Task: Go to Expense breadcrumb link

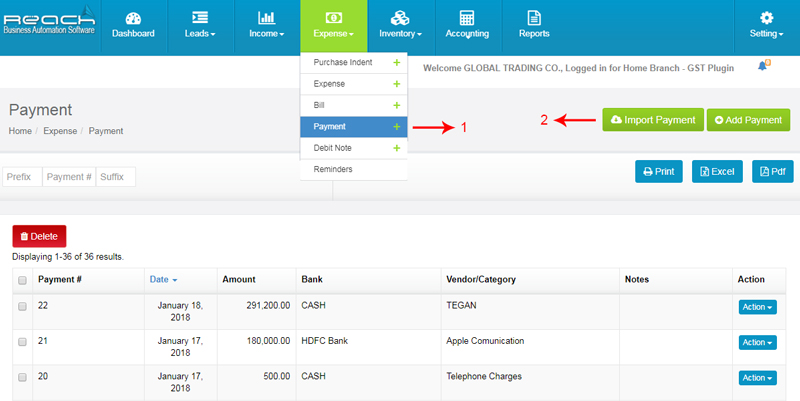Action: [x=60, y=131]
